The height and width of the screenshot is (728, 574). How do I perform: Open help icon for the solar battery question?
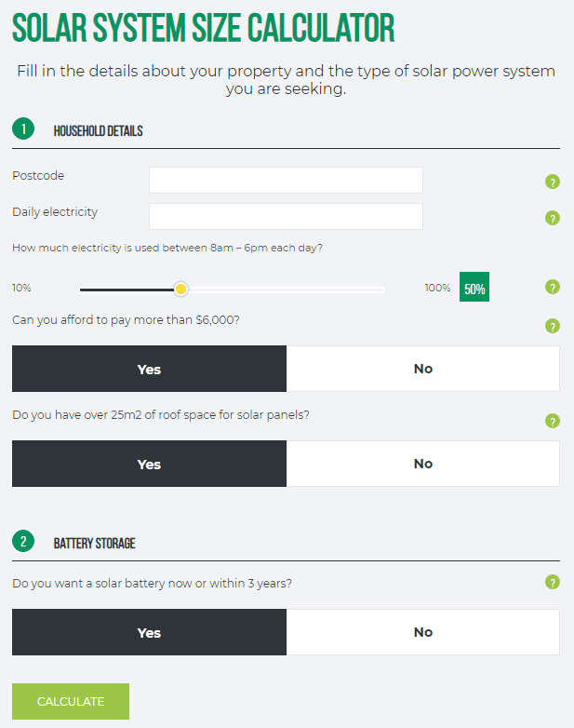tap(553, 582)
